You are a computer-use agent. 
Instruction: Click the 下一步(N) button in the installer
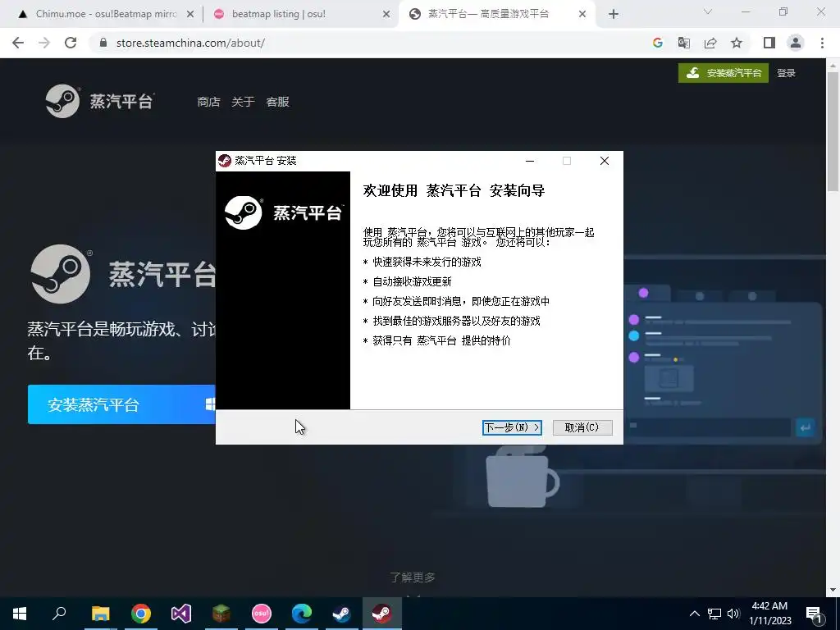pyautogui.click(x=512, y=427)
